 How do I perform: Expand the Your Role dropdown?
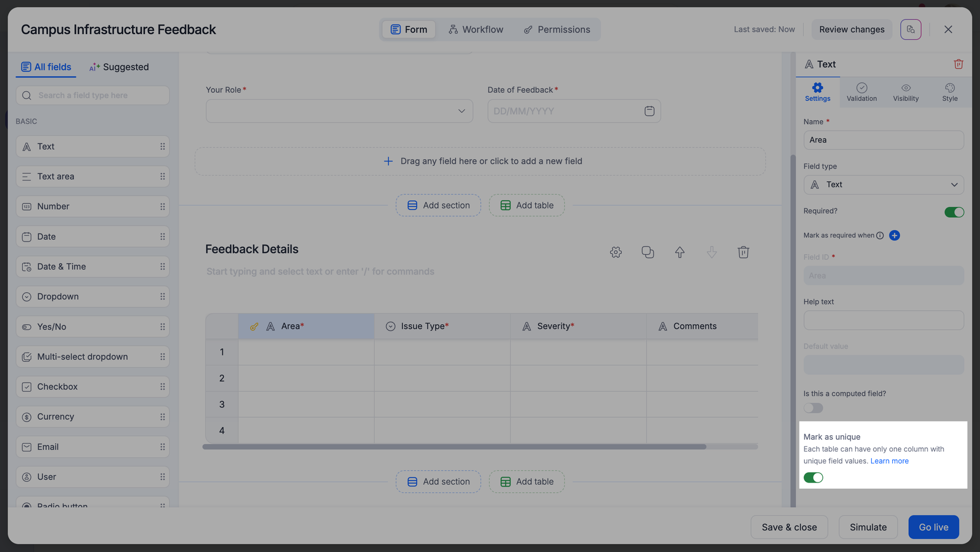(339, 111)
